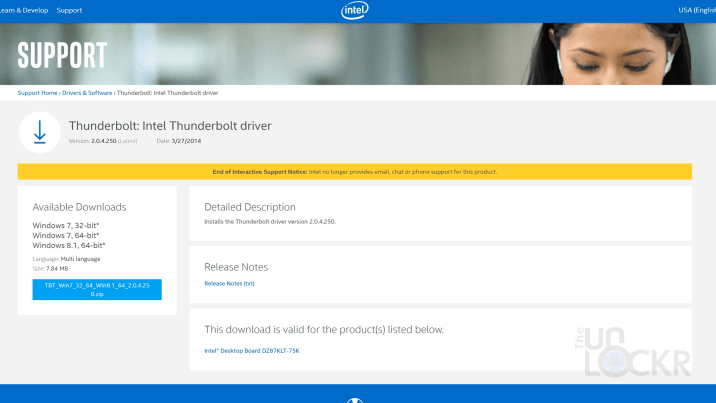Click the Windows 7, 32-bit* entry

pyautogui.click(x=66, y=225)
